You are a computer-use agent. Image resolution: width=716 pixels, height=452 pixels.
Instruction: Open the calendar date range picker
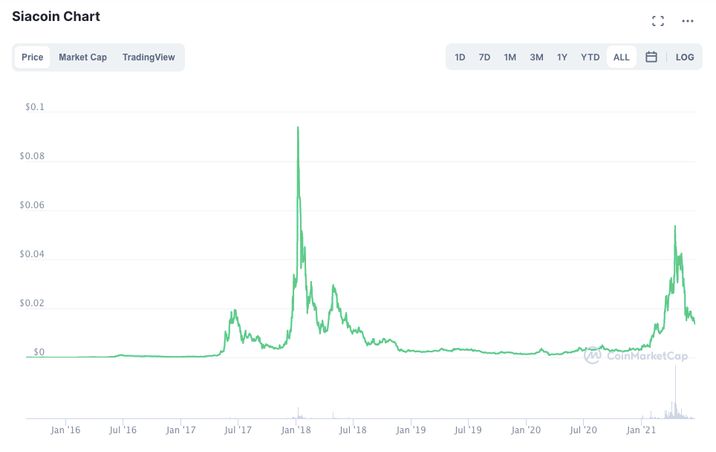click(x=651, y=57)
